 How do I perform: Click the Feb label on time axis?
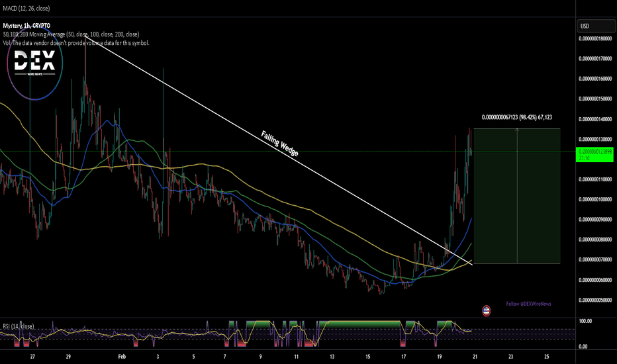point(122,357)
